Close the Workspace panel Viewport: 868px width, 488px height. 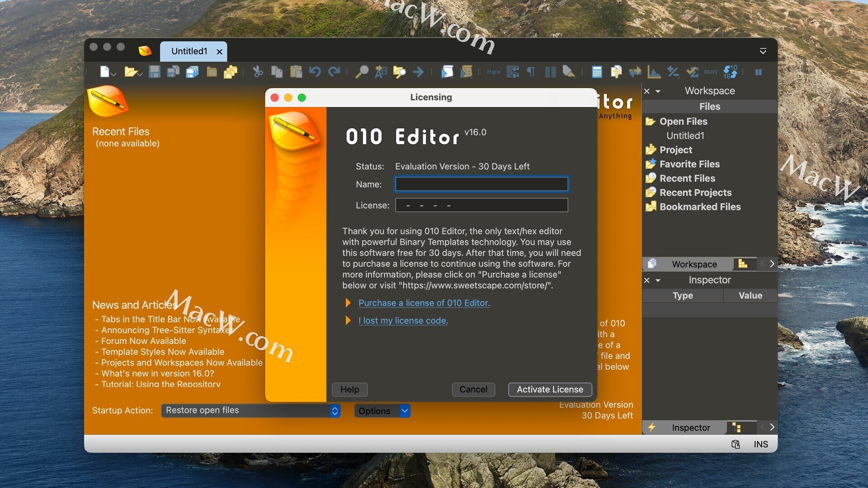pyautogui.click(x=647, y=91)
